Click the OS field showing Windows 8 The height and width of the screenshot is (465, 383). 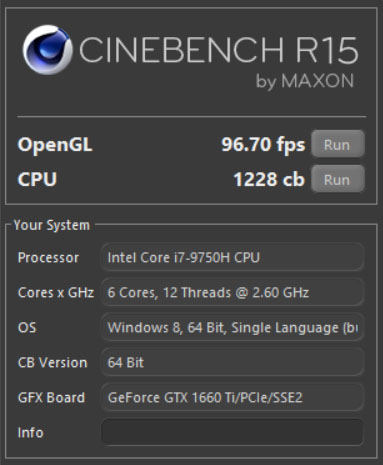tap(232, 327)
